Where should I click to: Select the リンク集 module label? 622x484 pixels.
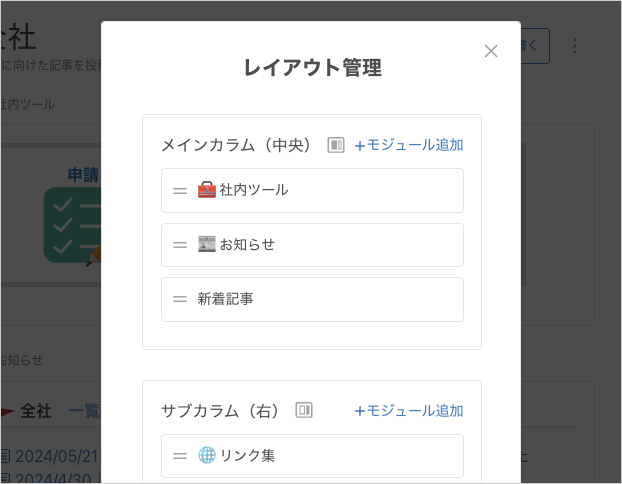(247, 456)
